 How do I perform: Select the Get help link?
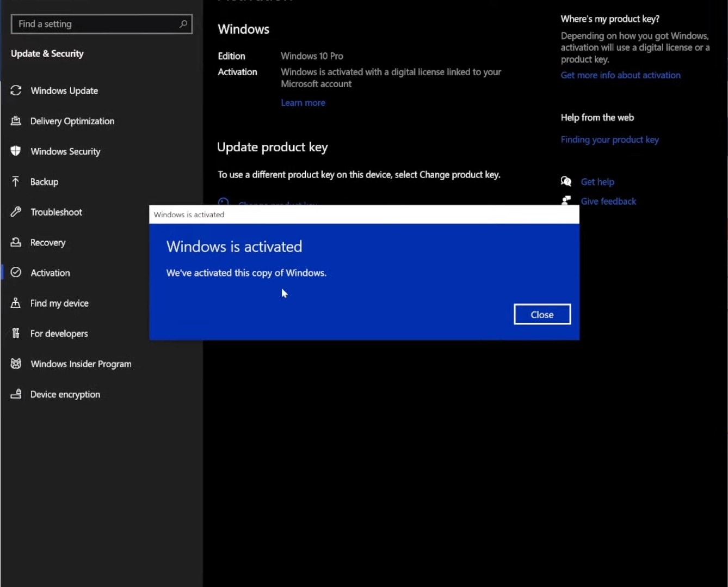point(597,182)
